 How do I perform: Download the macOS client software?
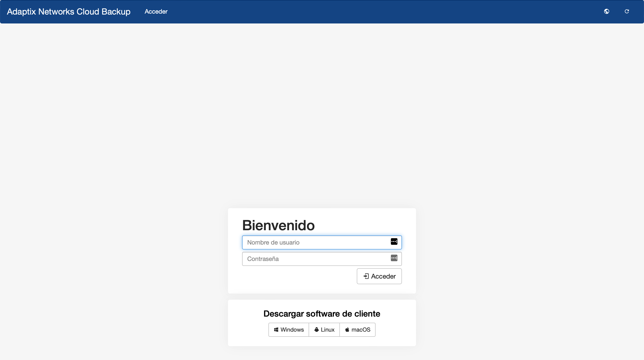[x=357, y=330]
